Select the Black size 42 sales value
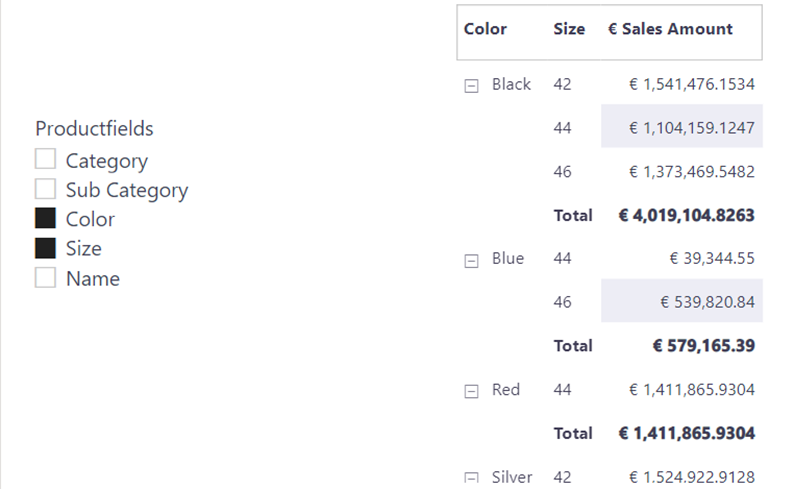Image resolution: width=794 pixels, height=489 pixels. pyautogui.click(x=691, y=84)
